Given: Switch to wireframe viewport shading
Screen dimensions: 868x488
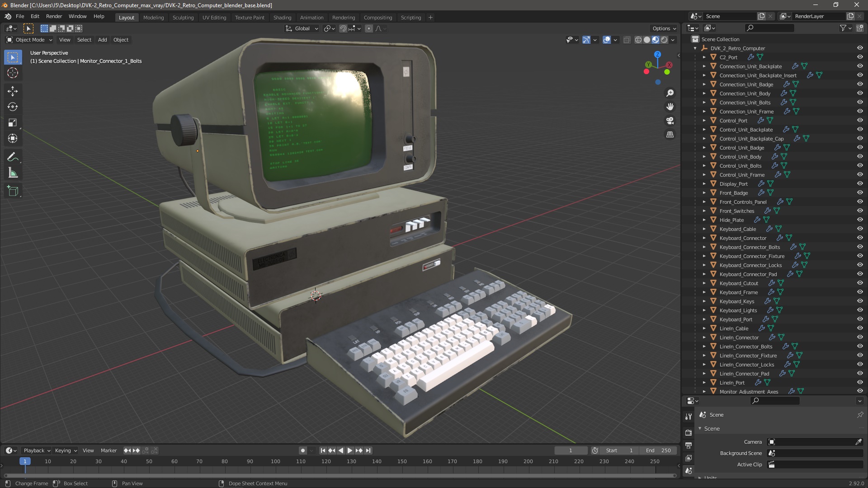Looking at the screenshot, I should pyautogui.click(x=638, y=40).
